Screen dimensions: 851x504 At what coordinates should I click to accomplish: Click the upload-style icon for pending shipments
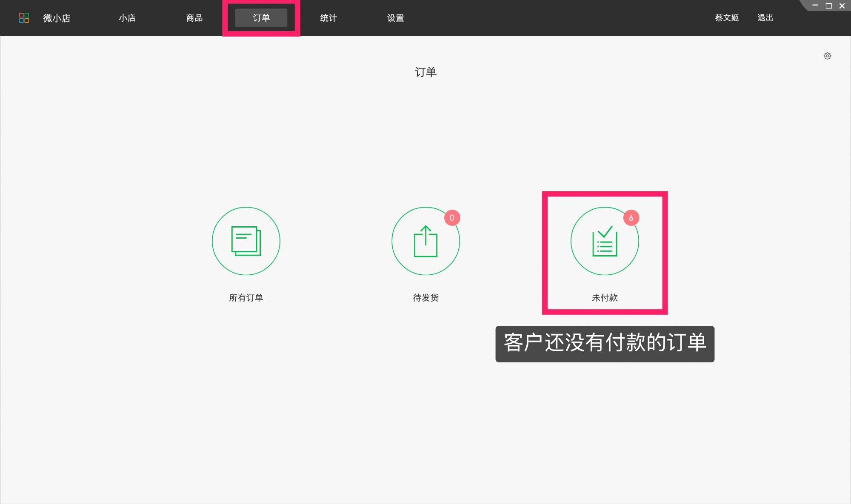(425, 241)
